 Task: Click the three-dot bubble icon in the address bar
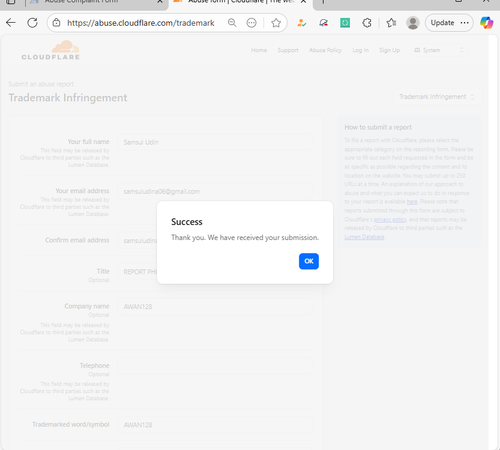[x=251, y=23]
